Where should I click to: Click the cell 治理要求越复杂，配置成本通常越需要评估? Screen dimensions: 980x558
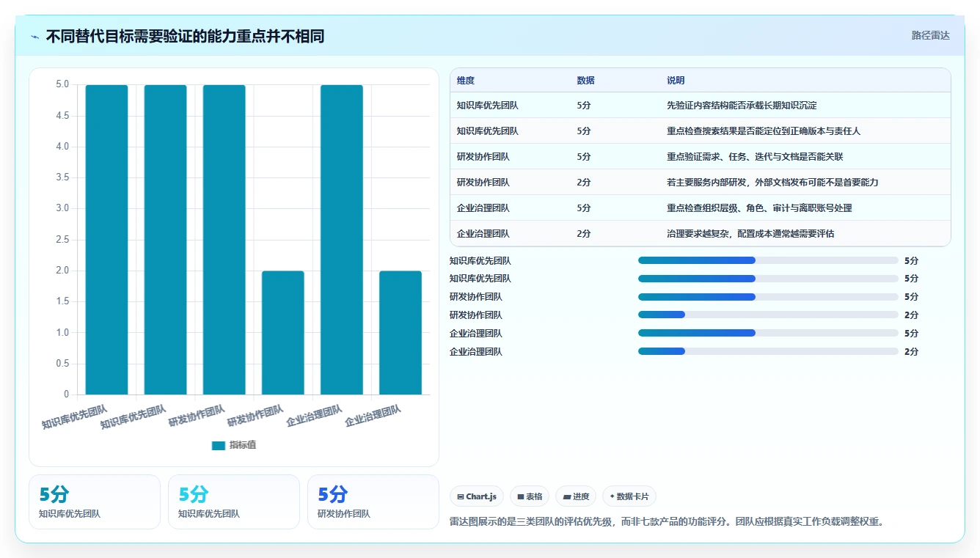click(x=750, y=234)
